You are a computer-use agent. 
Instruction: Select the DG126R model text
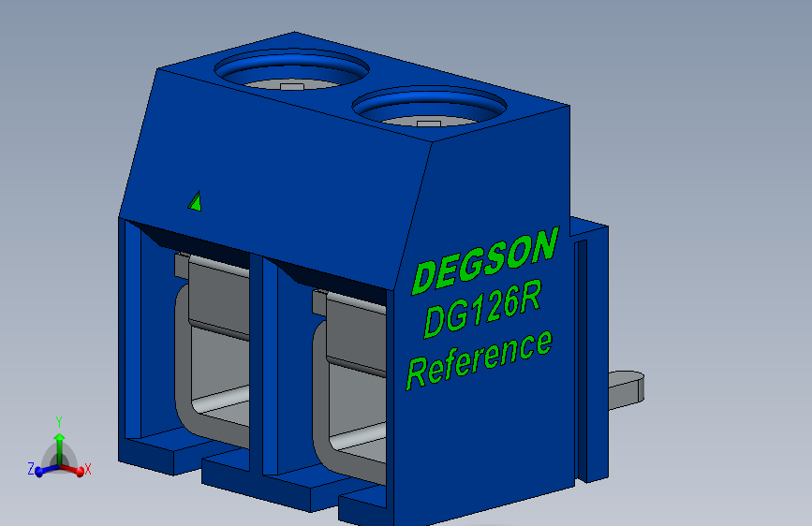(x=482, y=310)
